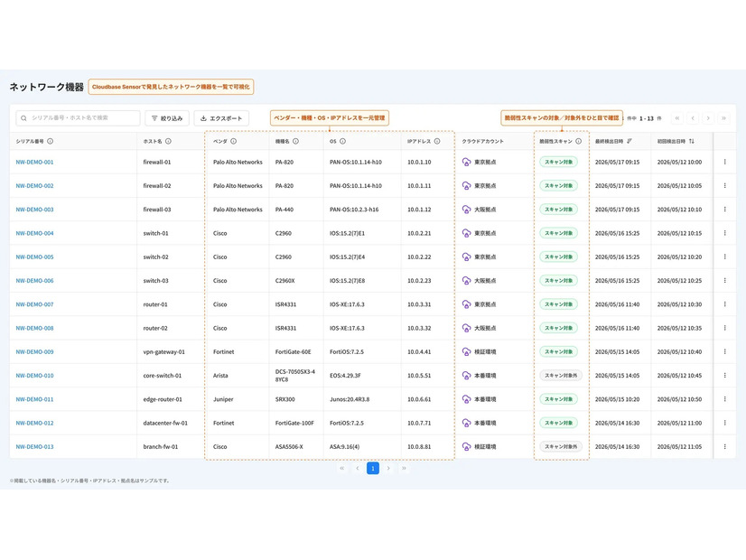The width and height of the screenshot is (746, 560).
Task: Click OS cell ASA:9.16(4)
Action: tap(344, 447)
